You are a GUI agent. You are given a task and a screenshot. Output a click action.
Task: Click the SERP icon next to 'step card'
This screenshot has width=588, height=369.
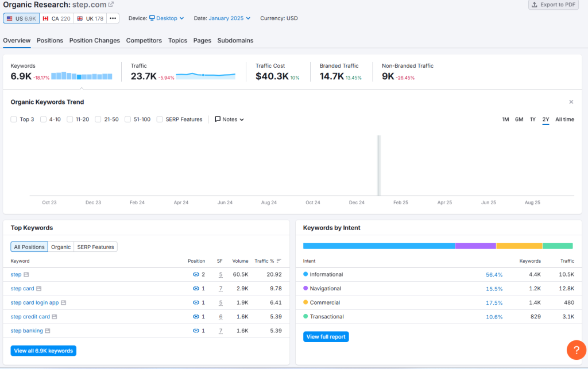coord(39,289)
